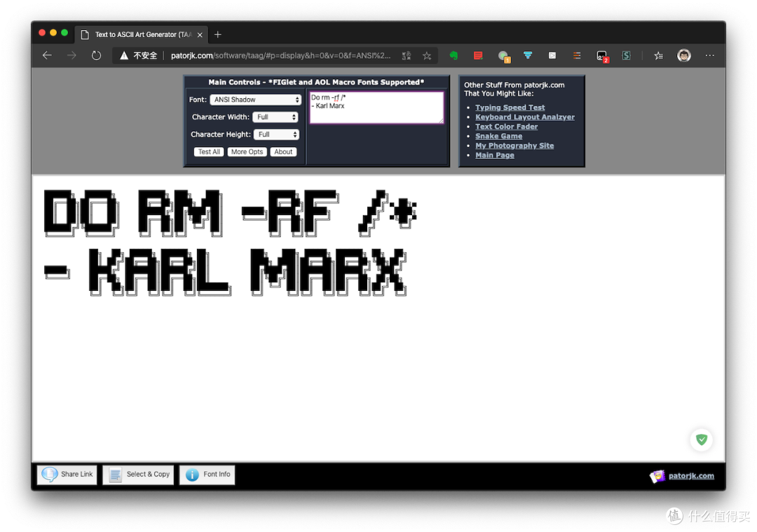Open the favorites list star icon
This screenshot has width=757, height=532.
click(x=658, y=55)
